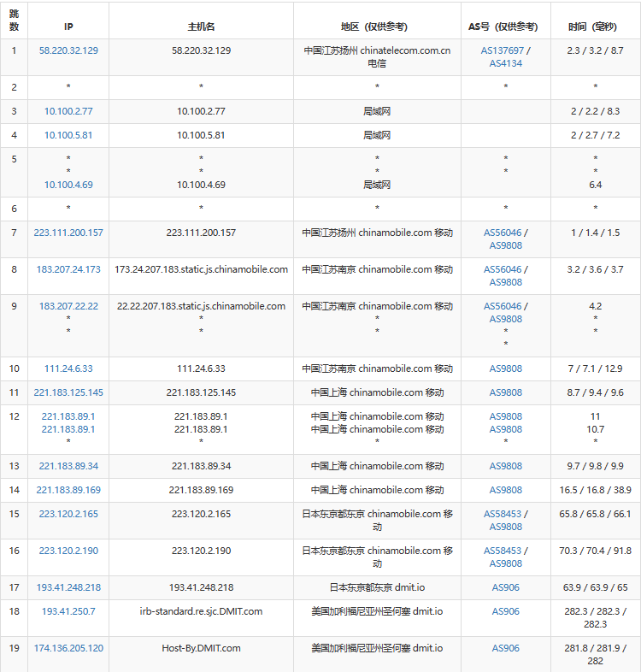Follow the 10.100.4.69 IP link in hop 5
The width and height of the screenshot is (641, 672).
click(x=68, y=185)
